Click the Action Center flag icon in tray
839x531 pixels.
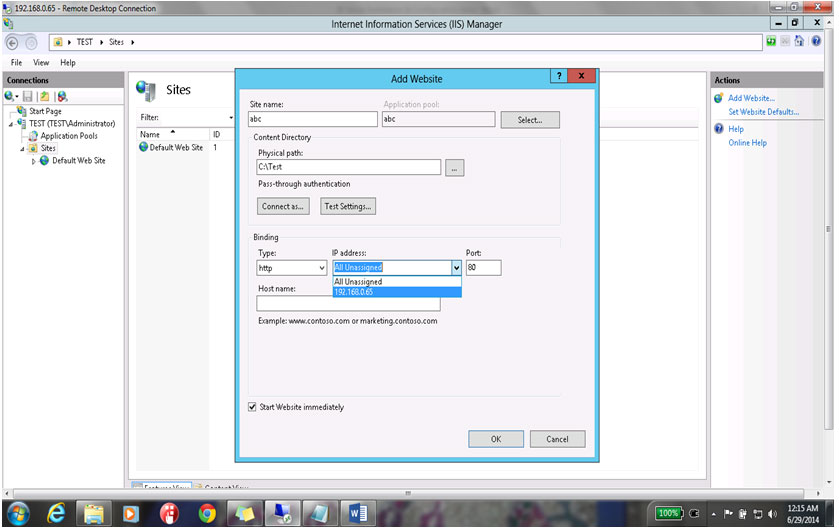728,514
